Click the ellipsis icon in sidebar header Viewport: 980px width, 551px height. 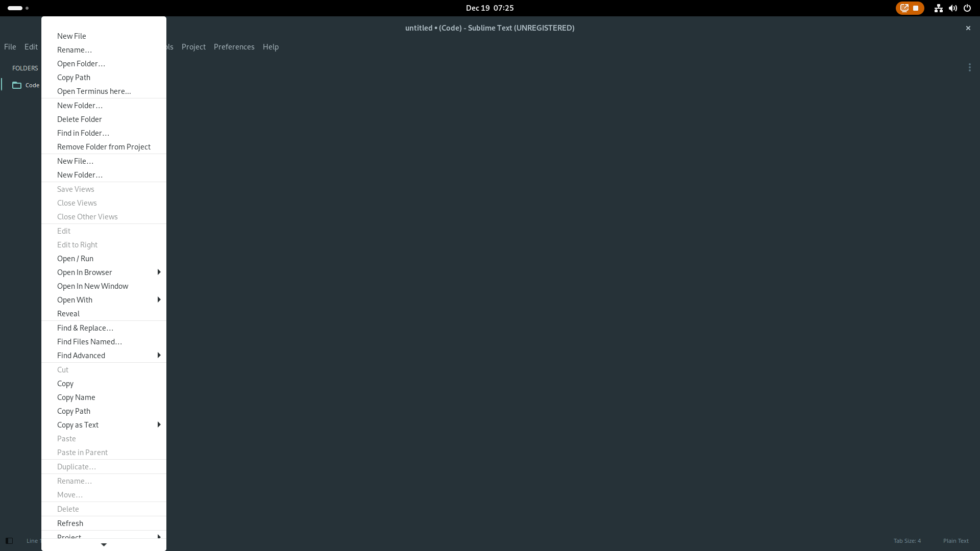(970, 67)
